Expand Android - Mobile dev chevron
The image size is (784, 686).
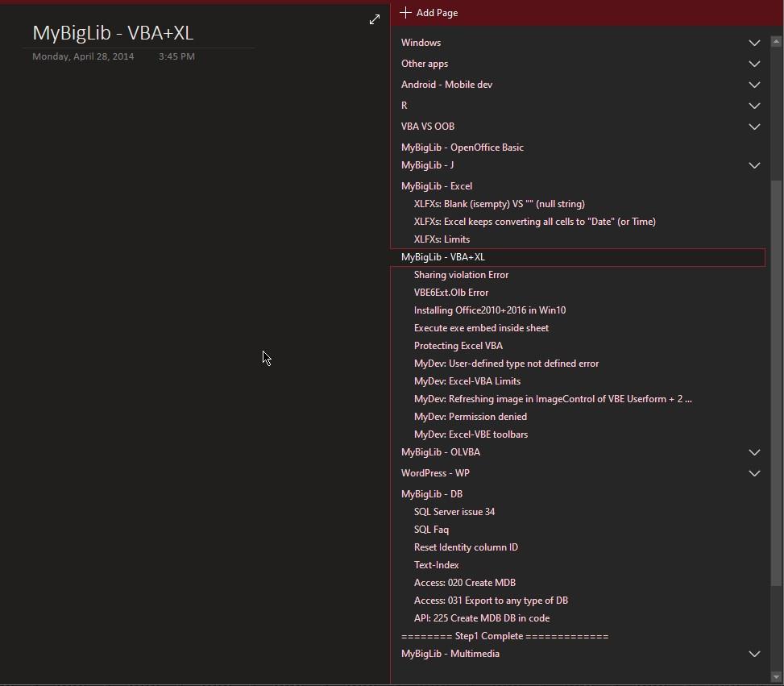pyautogui.click(x=754, y=85)
